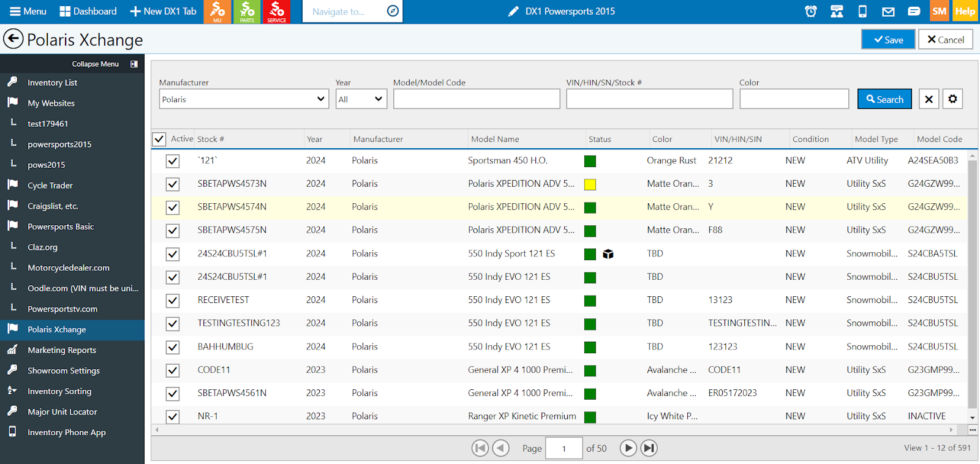980x464 pixels.
Task: Open the mail envelope icon
Action: point(888,11)
